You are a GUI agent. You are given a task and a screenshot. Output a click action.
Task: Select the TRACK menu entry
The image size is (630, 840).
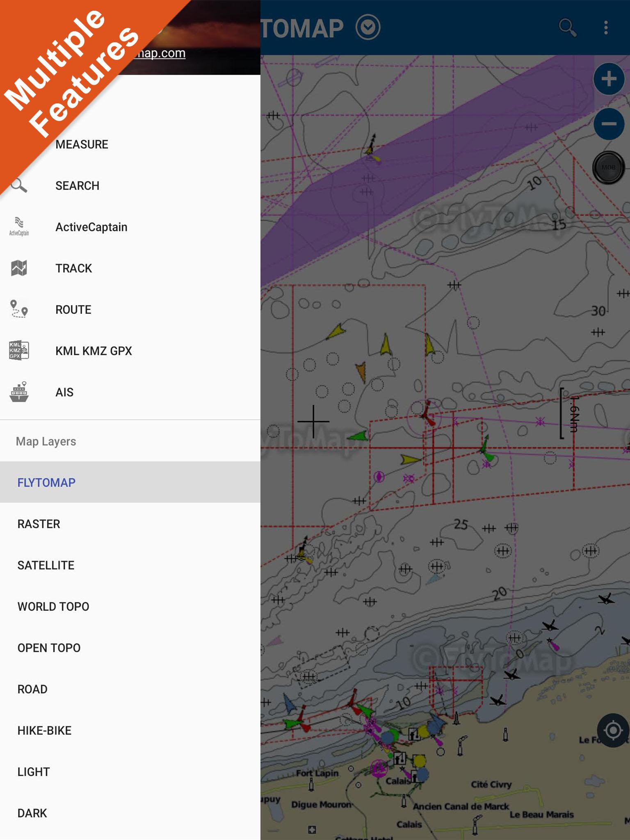click(x=130, y=268)
